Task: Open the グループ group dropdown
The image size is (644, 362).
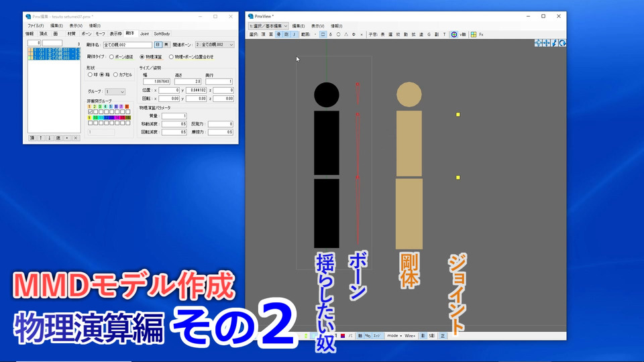Action: pos(115,92)
